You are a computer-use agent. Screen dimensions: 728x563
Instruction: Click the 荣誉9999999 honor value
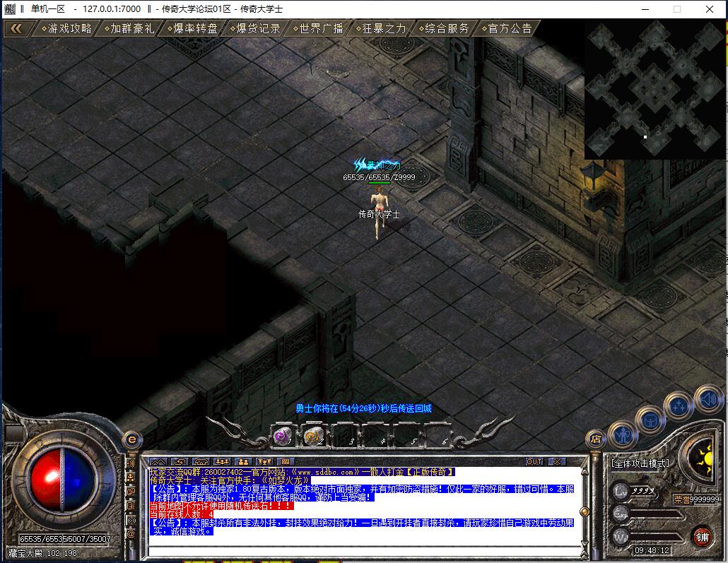point(696,499)
